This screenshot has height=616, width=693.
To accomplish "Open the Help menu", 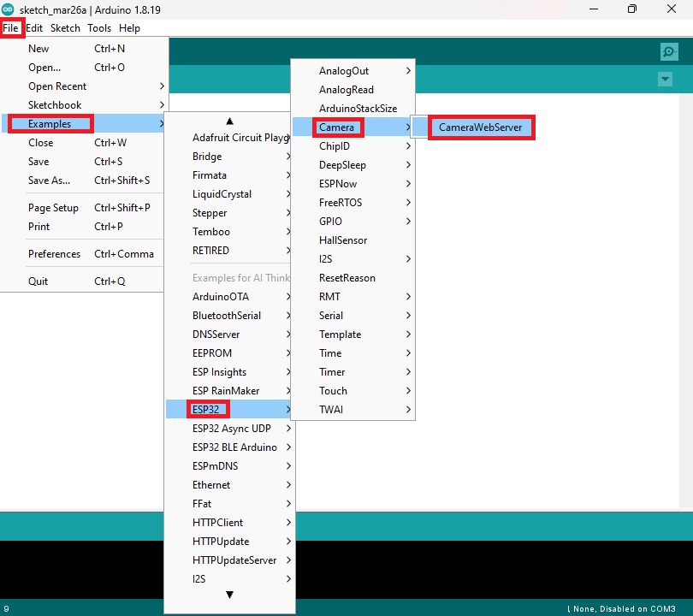I will pyautogui.click(x=129, y=28).
